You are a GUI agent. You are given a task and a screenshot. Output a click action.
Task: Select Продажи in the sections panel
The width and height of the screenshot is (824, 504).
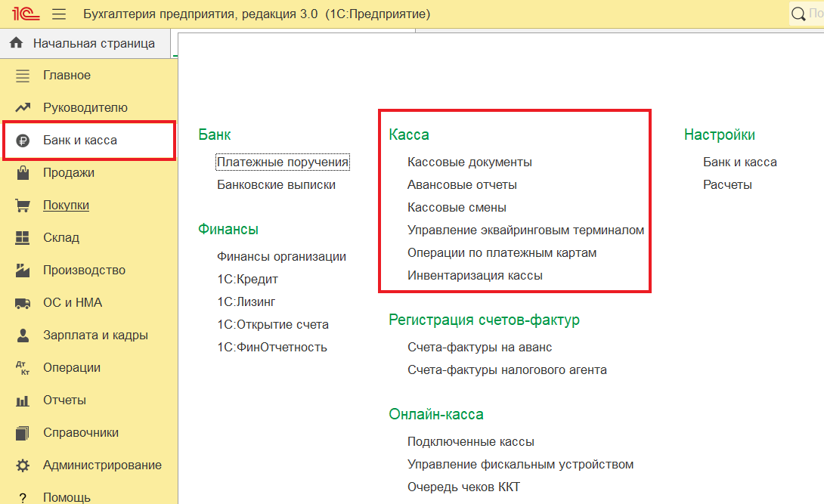click(69, 173)
